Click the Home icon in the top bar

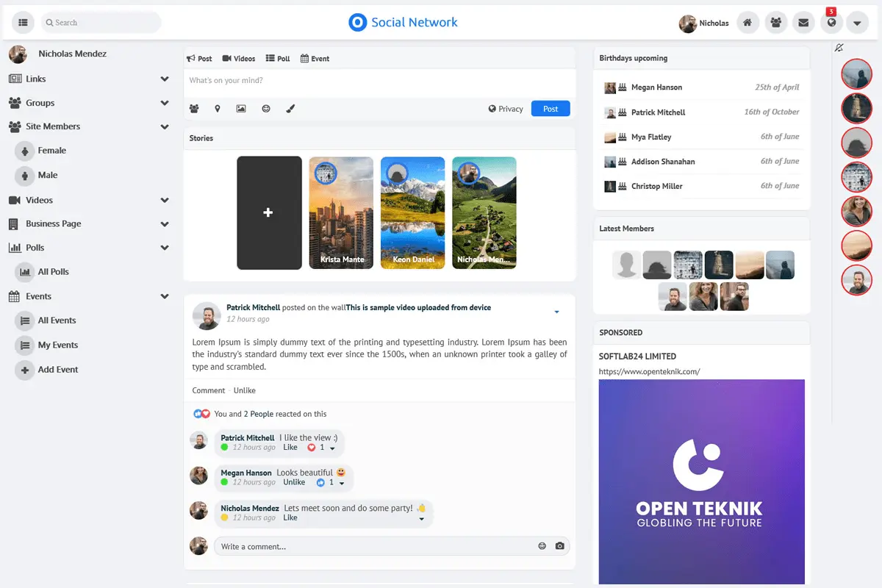click(x=747, y=23)
